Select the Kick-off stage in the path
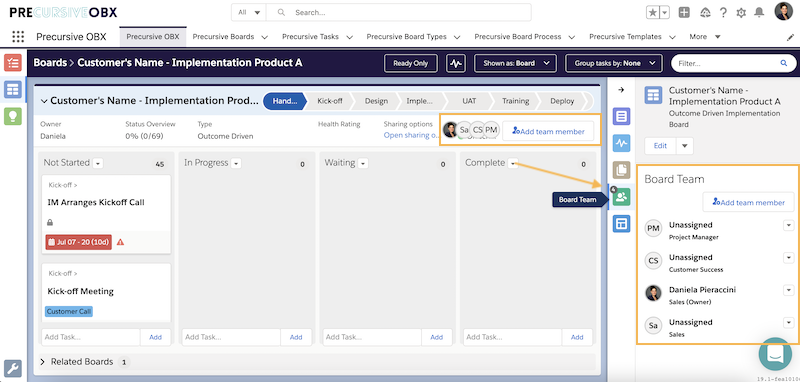The height and width of the screenshot is (382, 800). click(x=330, y=101)
